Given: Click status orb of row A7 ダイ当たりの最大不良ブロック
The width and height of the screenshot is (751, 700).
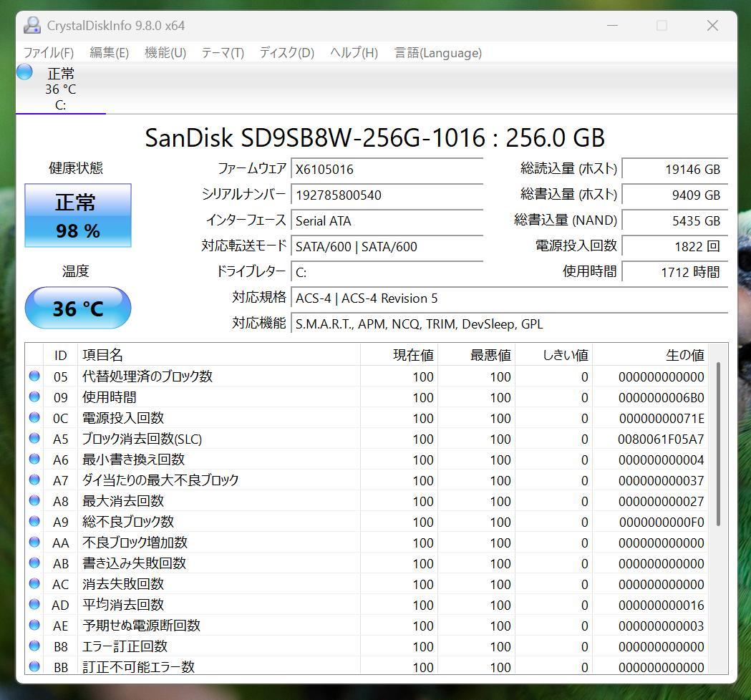Looking at the screenshot, I should (x=34, y=480).
